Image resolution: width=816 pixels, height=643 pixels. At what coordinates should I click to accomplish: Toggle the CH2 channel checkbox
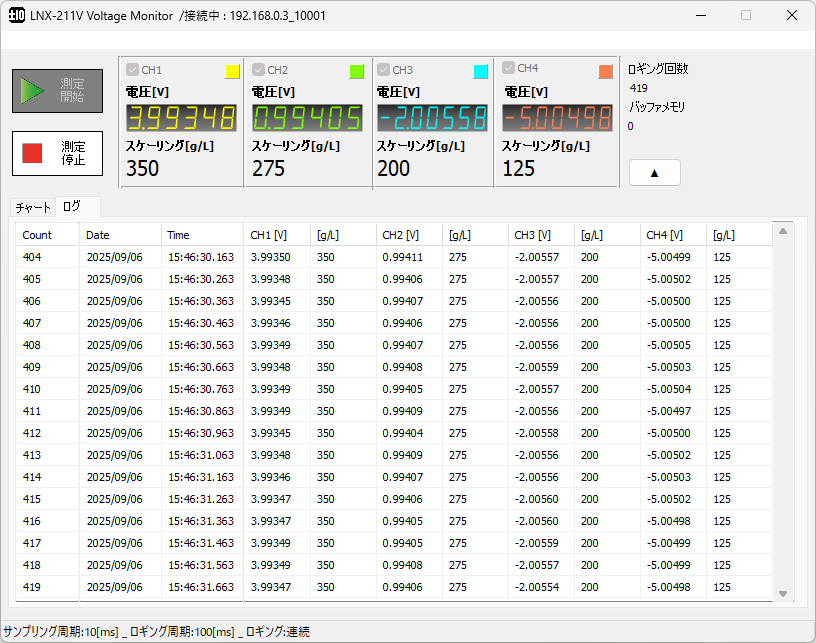point(258,70)
